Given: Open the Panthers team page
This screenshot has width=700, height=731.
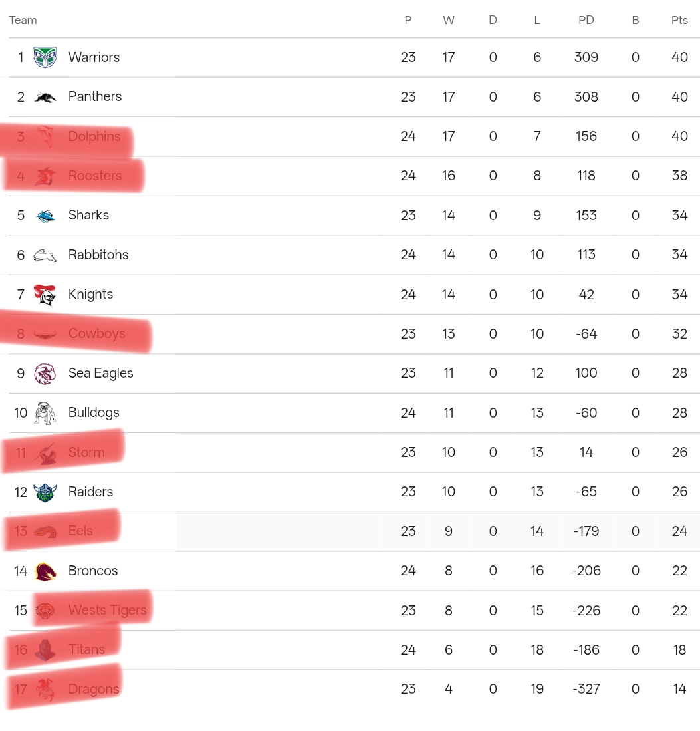Looking at the screenshot, I should pyautogui.click(x=95, y=96).
